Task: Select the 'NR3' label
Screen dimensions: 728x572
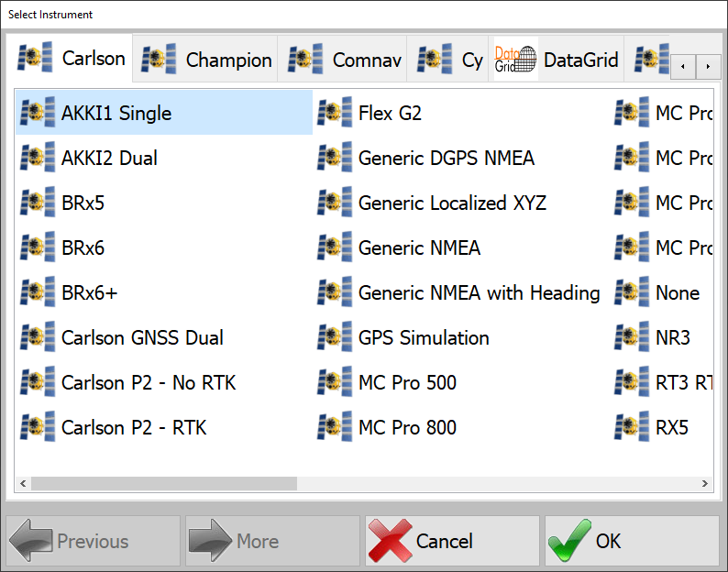Action: point(672,337)
